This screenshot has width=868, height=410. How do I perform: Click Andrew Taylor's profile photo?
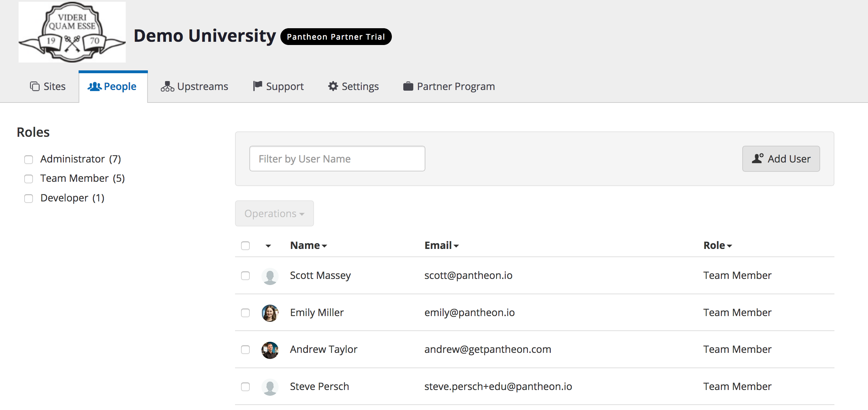(x=270, y=350)
